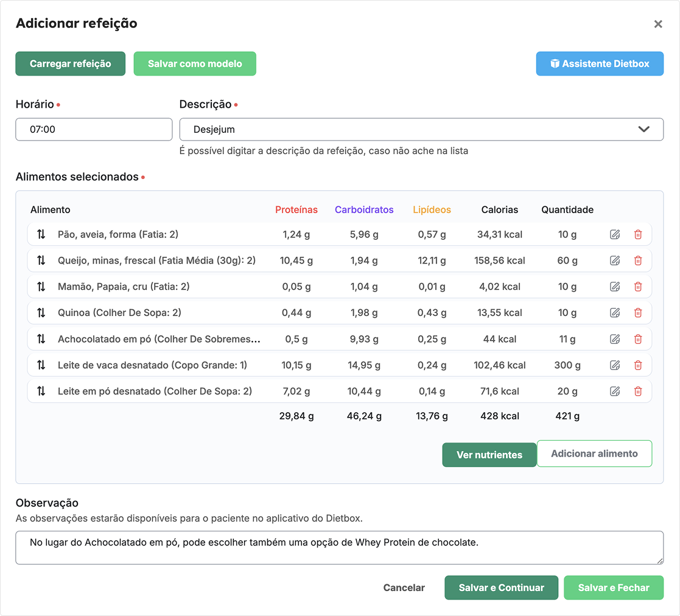Click edit icon for Quinoa row
This screenshot has height=616, width=680.
[615, 313]
